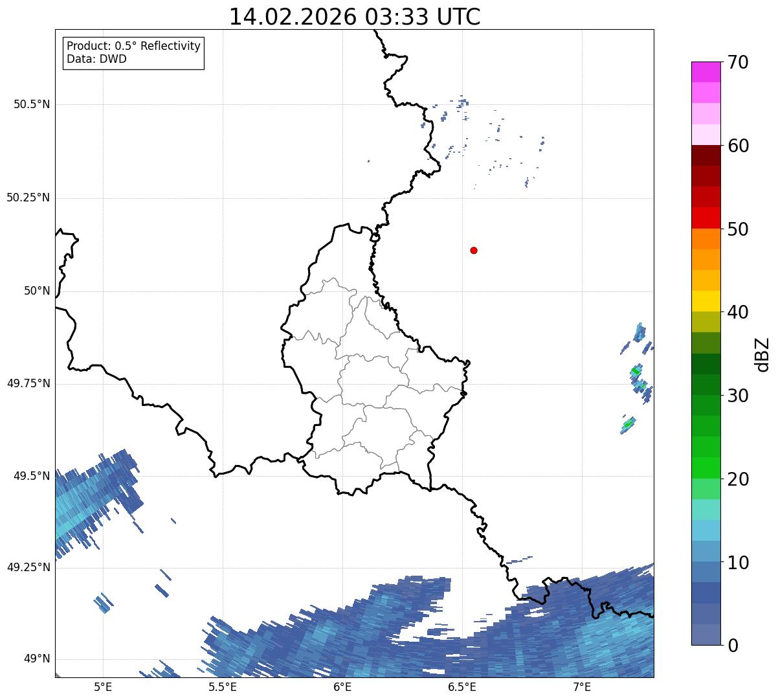
Task: Click the orange swatch just below 50
Action: [x=706, y=239]
